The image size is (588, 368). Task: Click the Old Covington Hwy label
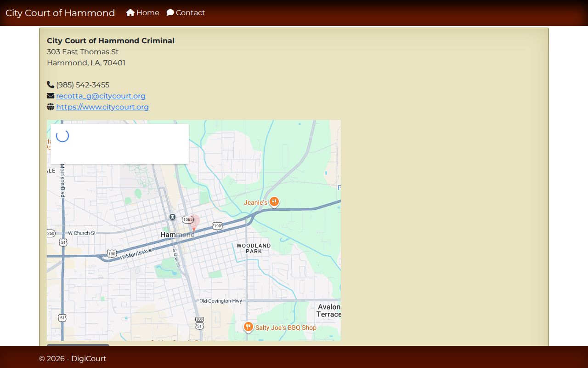pos(220,301)
